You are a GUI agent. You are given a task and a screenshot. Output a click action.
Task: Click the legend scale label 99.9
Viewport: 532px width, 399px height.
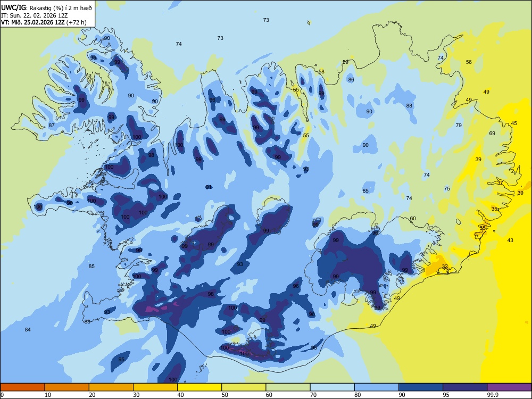click(x=493, y=395)
